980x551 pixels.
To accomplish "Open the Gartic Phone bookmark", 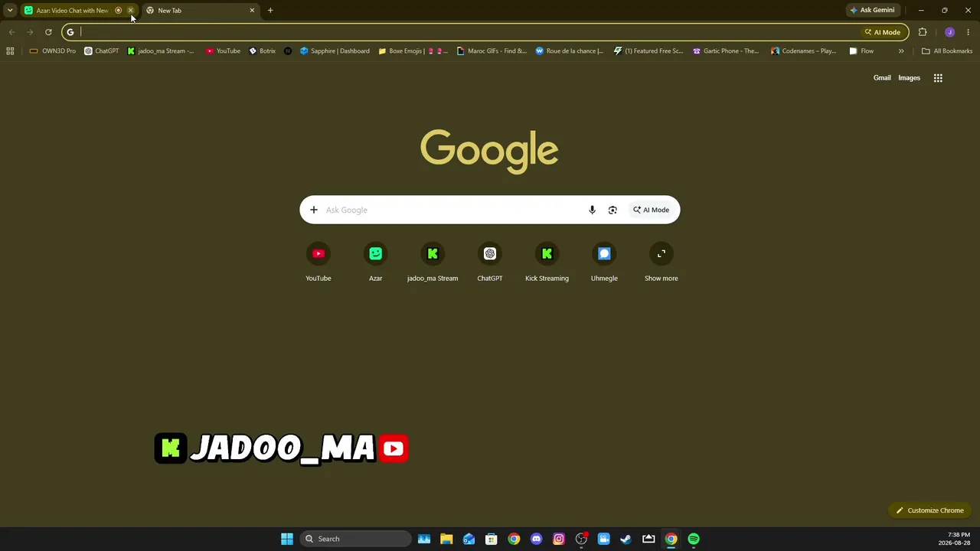I will (726, 51).
